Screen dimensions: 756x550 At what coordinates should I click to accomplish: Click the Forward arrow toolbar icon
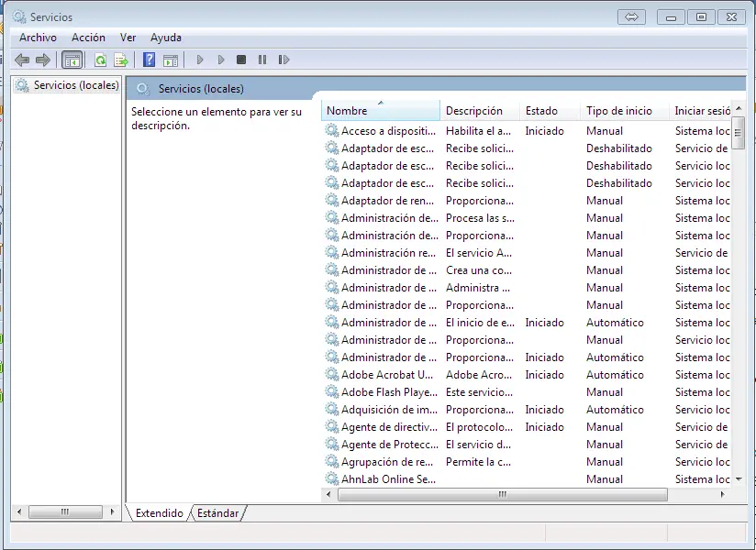tap(43, 60)
